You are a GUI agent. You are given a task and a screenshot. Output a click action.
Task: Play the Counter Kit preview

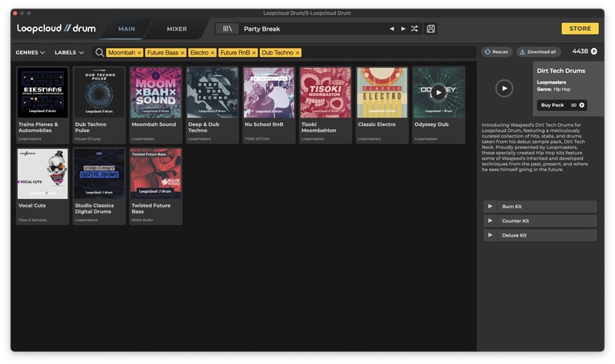coord(490,221)
